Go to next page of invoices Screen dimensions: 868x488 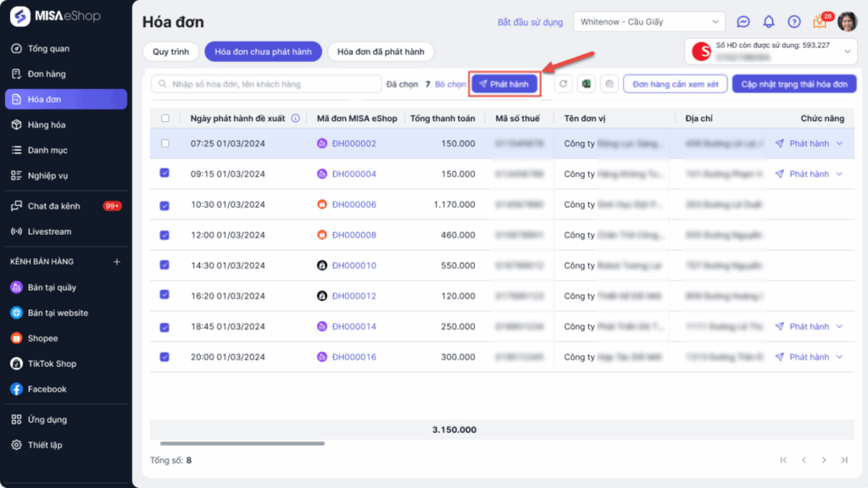pos(824,460)
